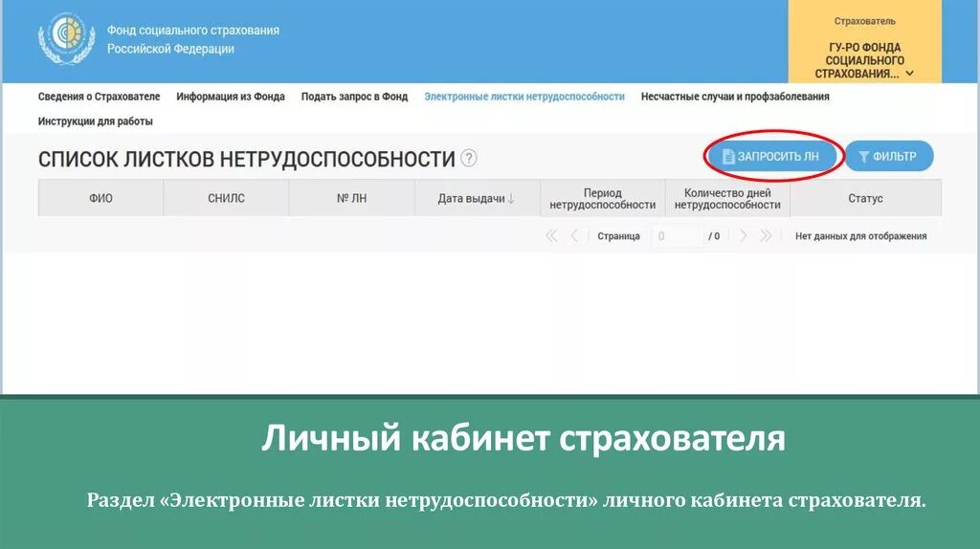Click the Фонд социального страхования title link
The width and height of the screenshot is (980, 549).
pos(193,39)
